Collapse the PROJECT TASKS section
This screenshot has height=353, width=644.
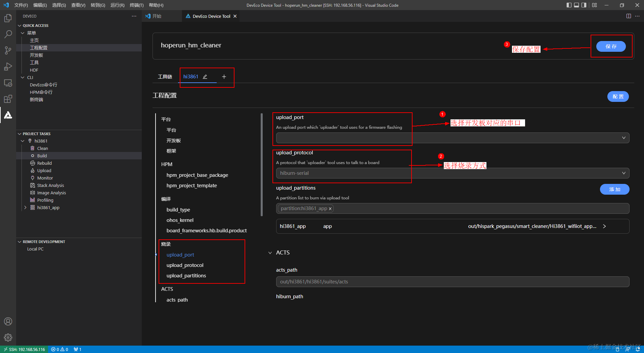[19, 134]
